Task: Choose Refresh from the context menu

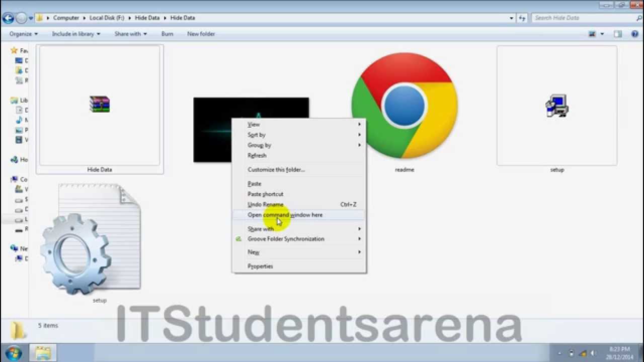Action: click(299, 156)
